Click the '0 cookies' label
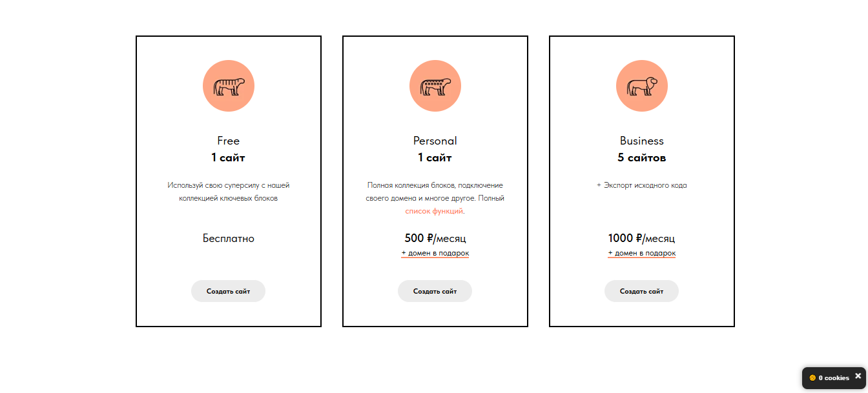This screenshot has height=393, width=868. coord(834,378)
